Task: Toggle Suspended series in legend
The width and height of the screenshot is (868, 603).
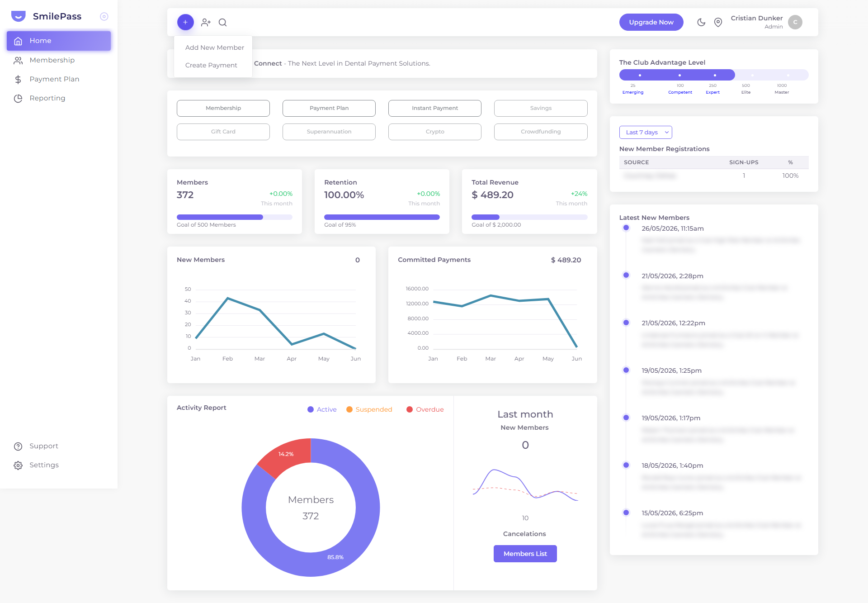Action: coord(369,409)
